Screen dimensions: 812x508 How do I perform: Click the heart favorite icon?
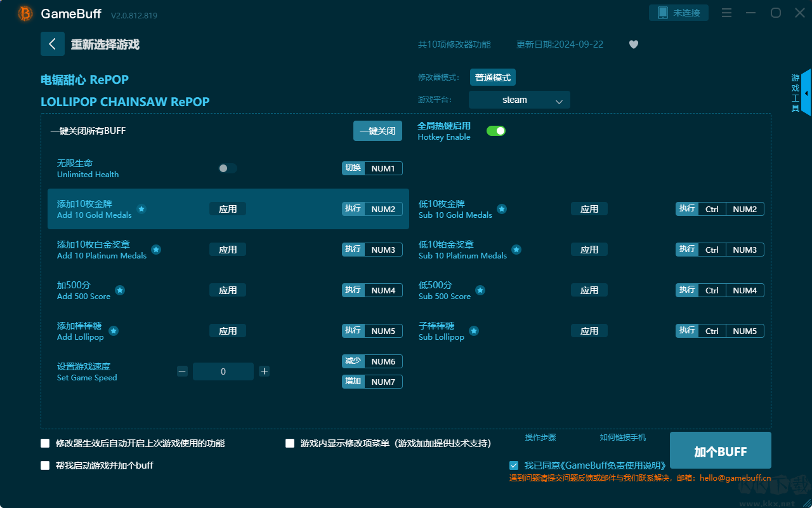click(x=634, y=44)
